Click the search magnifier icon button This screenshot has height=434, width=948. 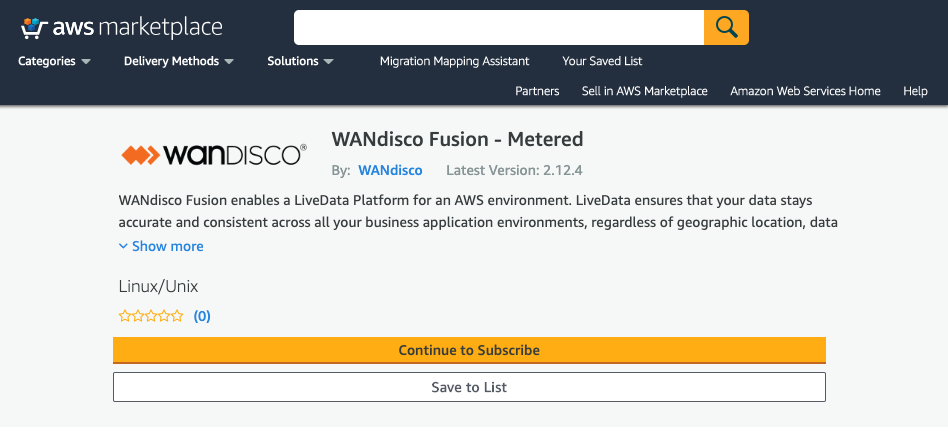click(726, 27)
